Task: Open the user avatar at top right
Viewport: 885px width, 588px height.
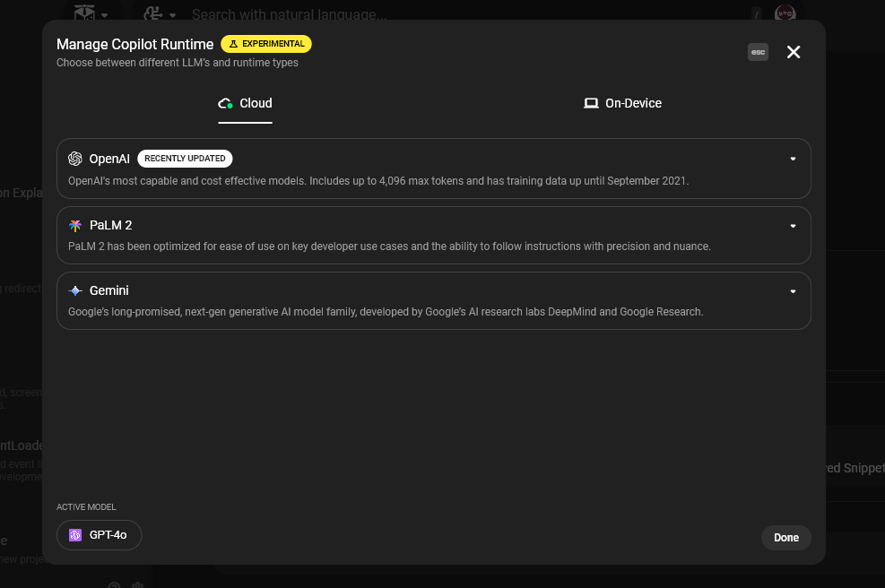Action: tap(785, 13)
